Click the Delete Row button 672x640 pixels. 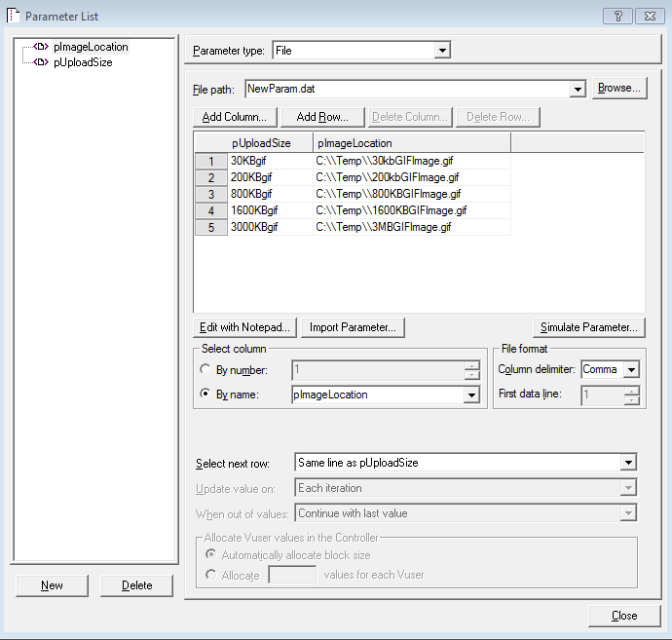click(498, 117)
